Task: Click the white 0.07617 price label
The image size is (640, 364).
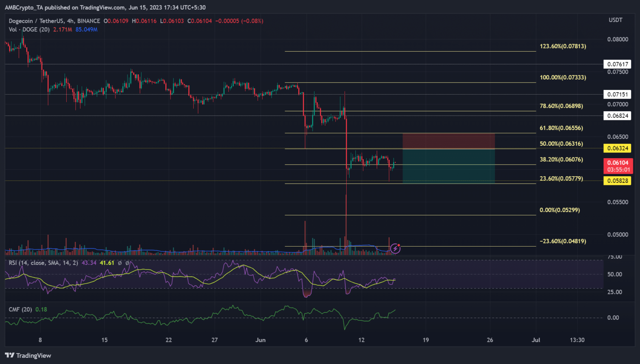Action: [617, 64]
